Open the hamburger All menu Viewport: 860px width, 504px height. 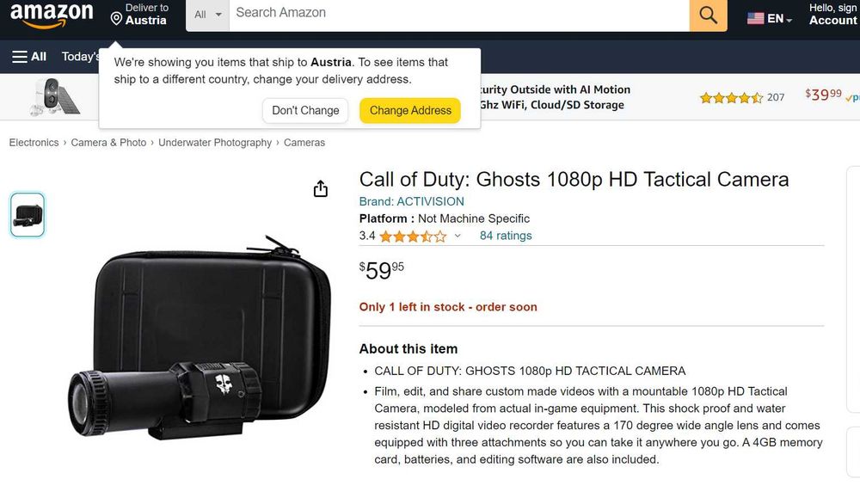[x=29, y=57]
